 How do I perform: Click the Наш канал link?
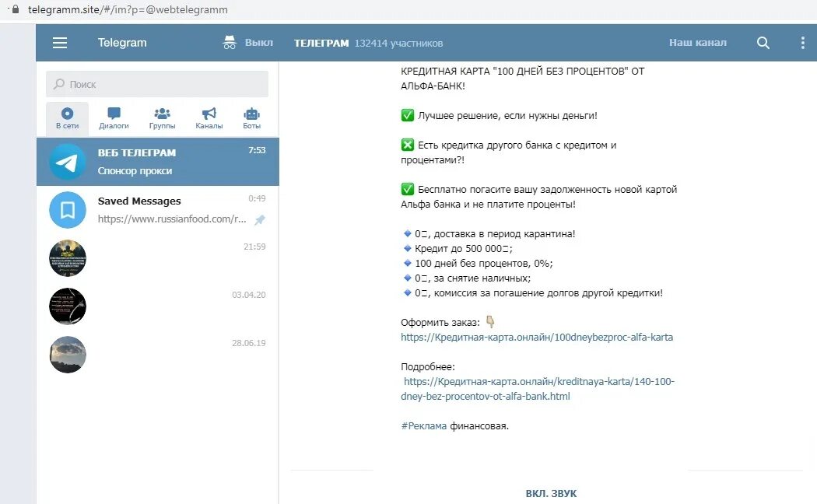[698, 43]
